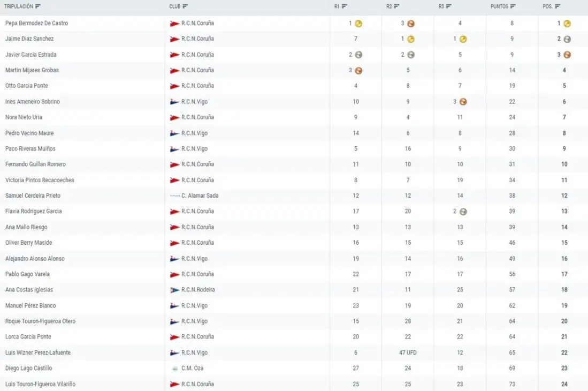The width and height of the screenshot is (588, 391).
Task: Click bronze medal in Ines Ameneiro's R3 cell
Action: pos(463,102)
